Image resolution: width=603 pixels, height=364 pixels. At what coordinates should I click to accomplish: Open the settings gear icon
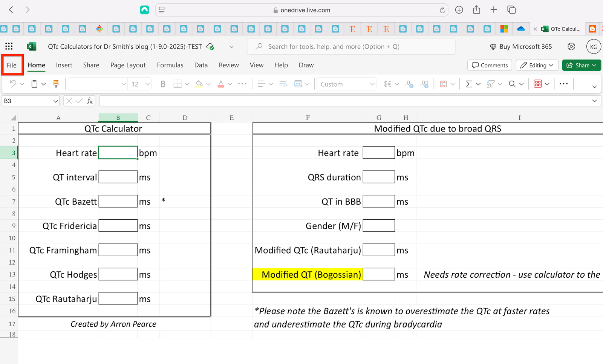click(571, 46)
